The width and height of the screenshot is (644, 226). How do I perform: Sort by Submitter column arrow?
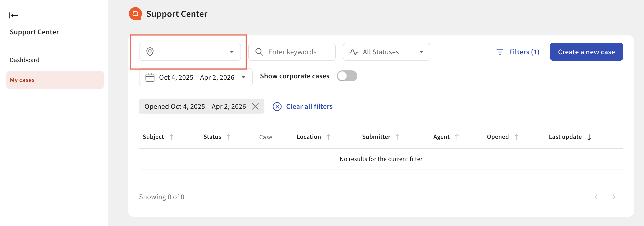(398, 137)
